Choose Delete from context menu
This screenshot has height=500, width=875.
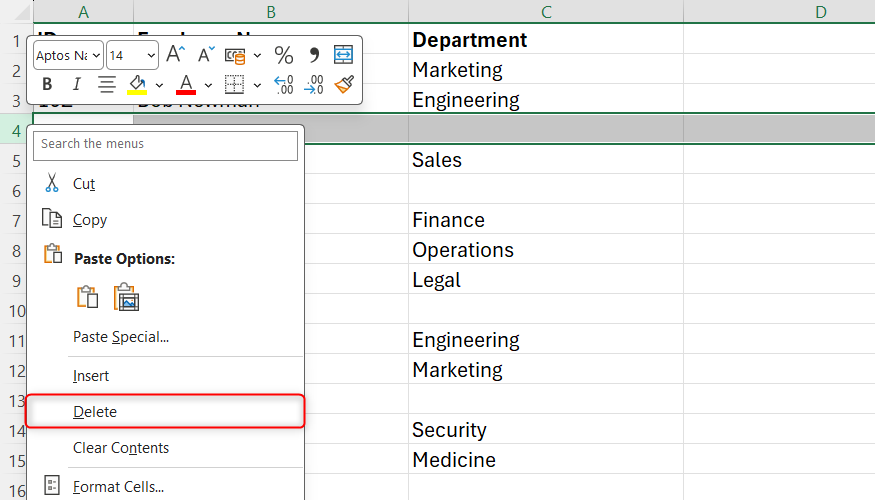(x=165, y=412)
